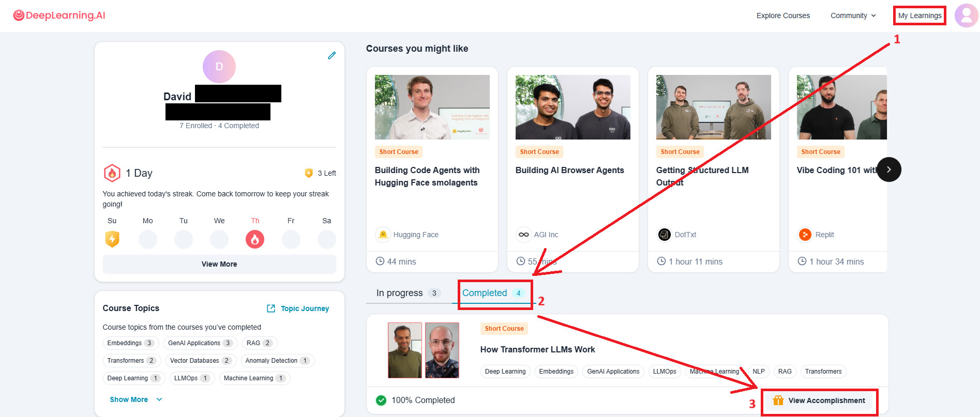Click Sunday's shield streak icon
The height and width of the screenshot is (417, 980).
(112, 239)
